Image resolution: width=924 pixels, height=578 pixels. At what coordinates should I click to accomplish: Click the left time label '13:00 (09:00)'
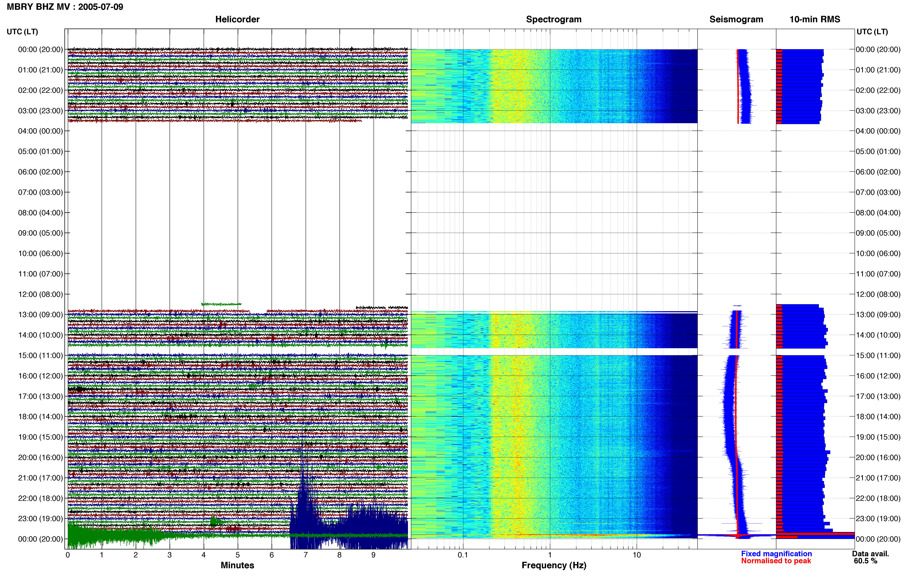[x=41, y=315]
